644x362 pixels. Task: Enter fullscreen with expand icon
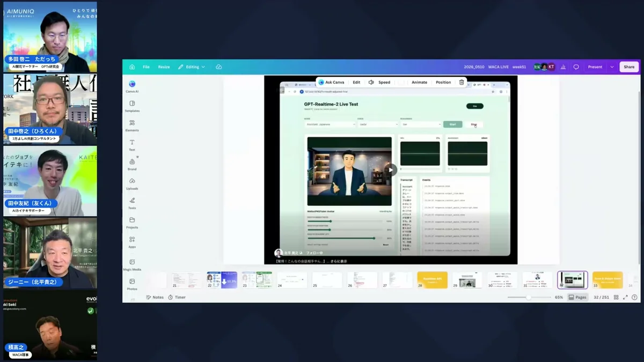[x=625, y=297]
